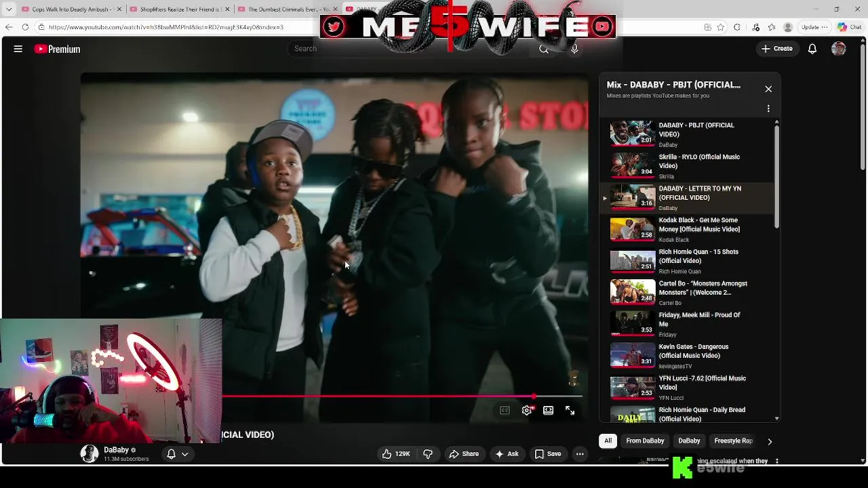The image size is (868, 488).
Task: Save video to a playlist
Action: (x=547, y=454)
